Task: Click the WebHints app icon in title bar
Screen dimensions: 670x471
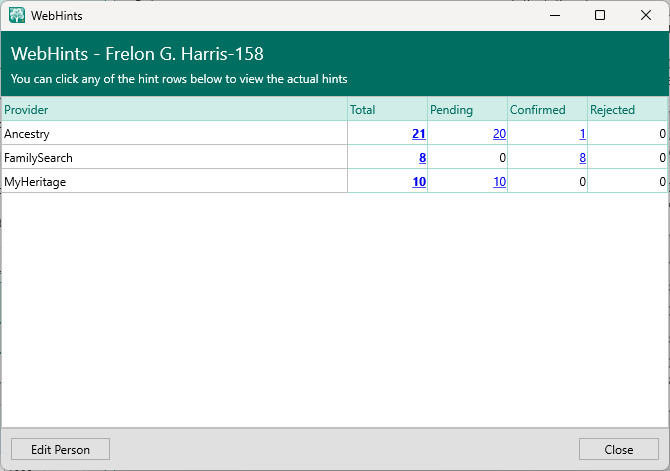Action: (17, 15)
